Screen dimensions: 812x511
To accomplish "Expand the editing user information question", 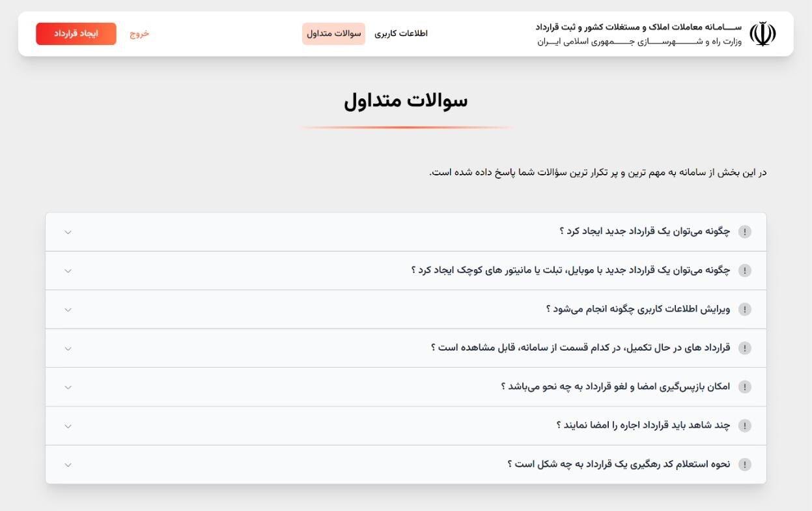I will [68, 309].
